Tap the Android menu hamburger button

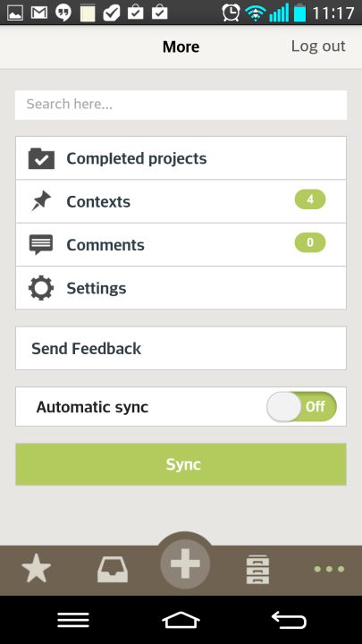(73, 620)
